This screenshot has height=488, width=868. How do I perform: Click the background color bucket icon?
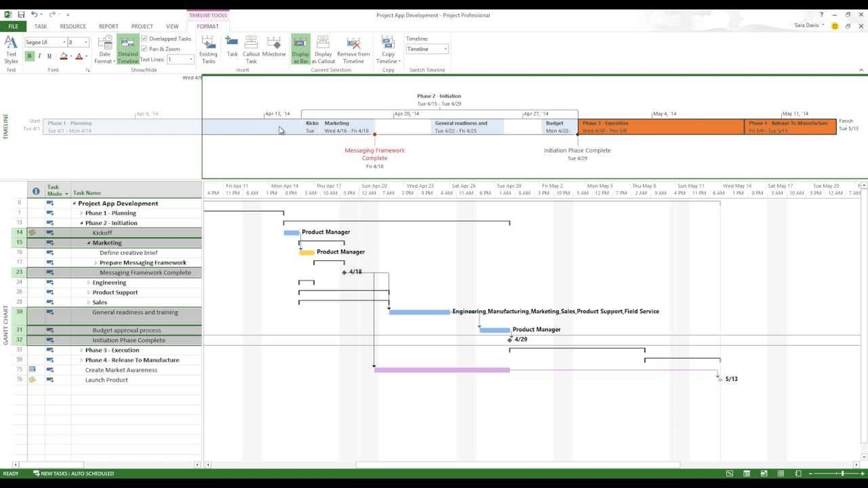click(x=64, y=56)
